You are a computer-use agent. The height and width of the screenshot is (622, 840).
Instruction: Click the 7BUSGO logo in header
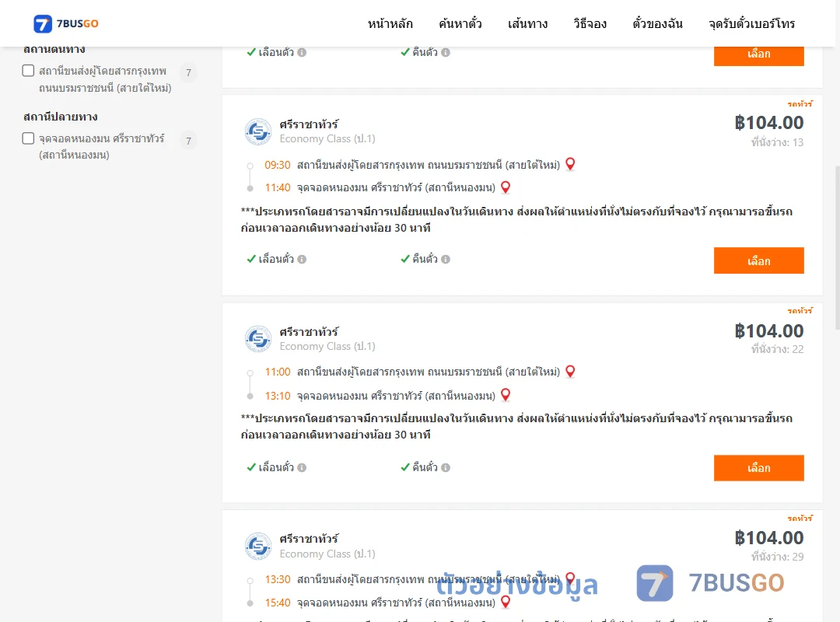point(66,23)
